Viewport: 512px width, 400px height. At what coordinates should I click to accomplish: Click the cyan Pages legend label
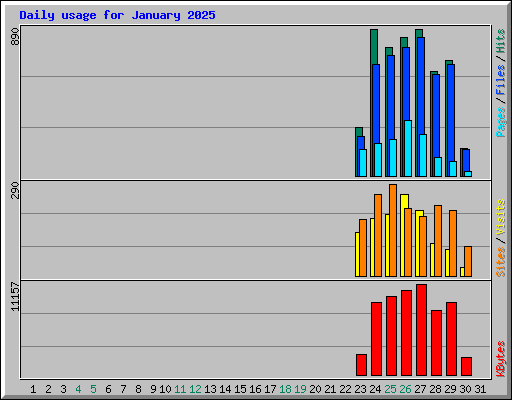[501, 122]
